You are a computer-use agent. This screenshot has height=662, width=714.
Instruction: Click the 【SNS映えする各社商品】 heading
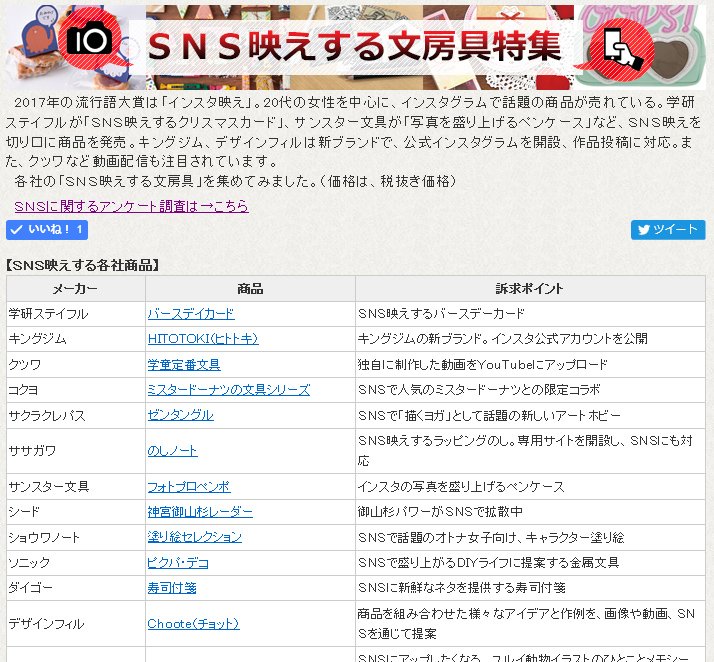click(x=82, y=265)
